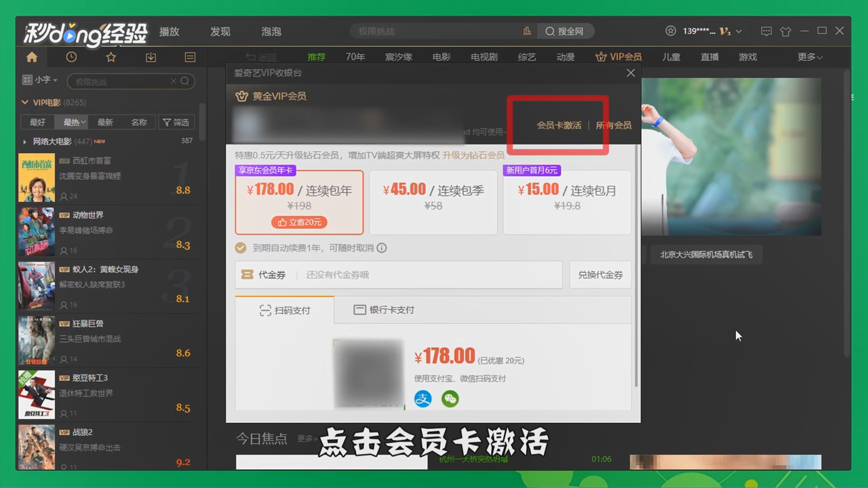The image size is (868, 488).
Task: Clear the sidebar search with X icon
Action: [x=174, y=81]
